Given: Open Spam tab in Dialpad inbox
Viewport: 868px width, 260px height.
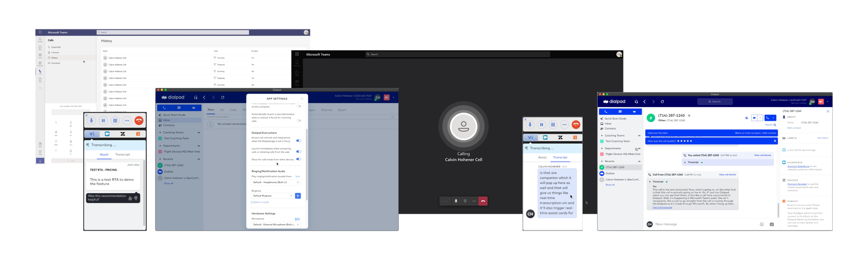Looking at the screenshot, I should 342,110.
